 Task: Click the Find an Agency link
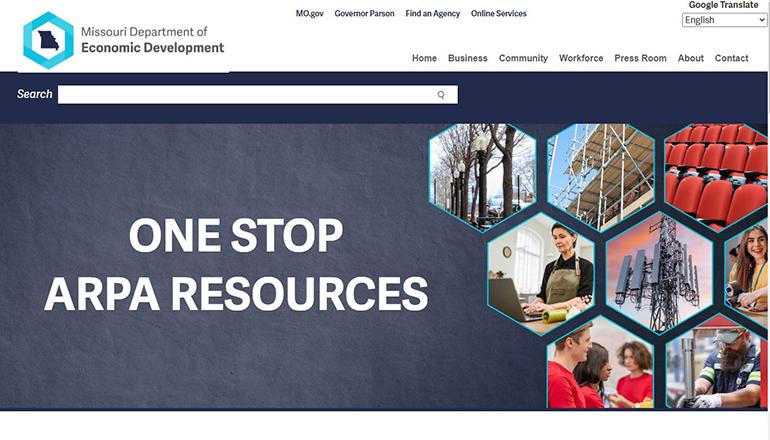click(x=433, y=14)
